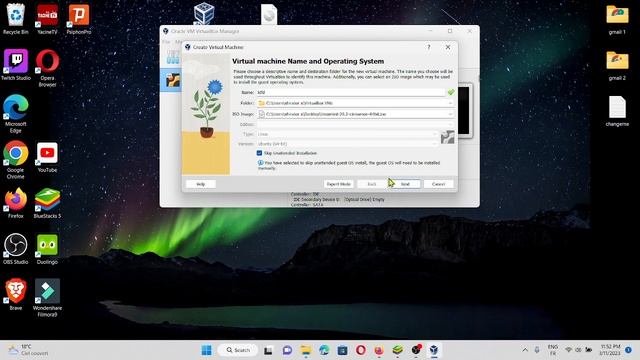This screenshot has width=640, height=360.
Task: Open BlueStacks 5 shortcut
Action: click(47, 203)
